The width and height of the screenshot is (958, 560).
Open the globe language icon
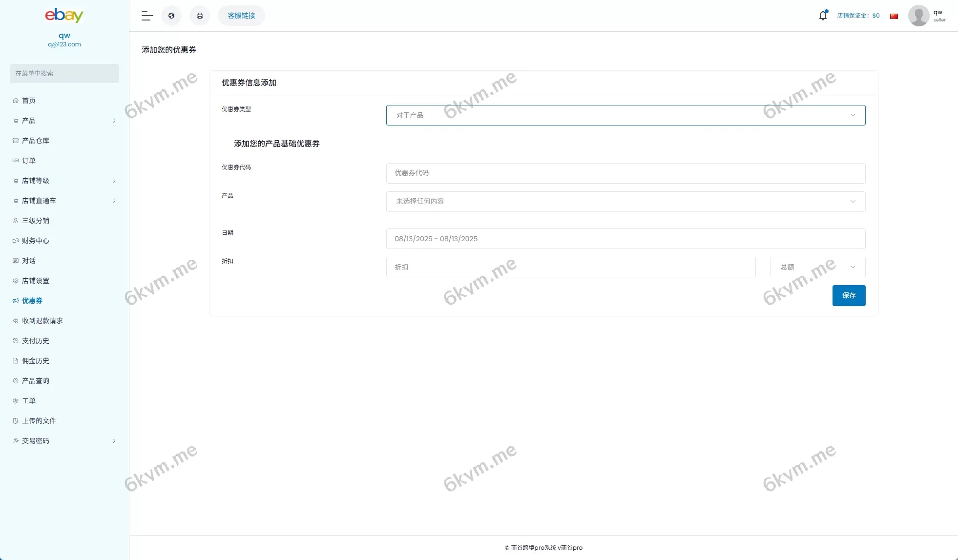click(171, 15)
